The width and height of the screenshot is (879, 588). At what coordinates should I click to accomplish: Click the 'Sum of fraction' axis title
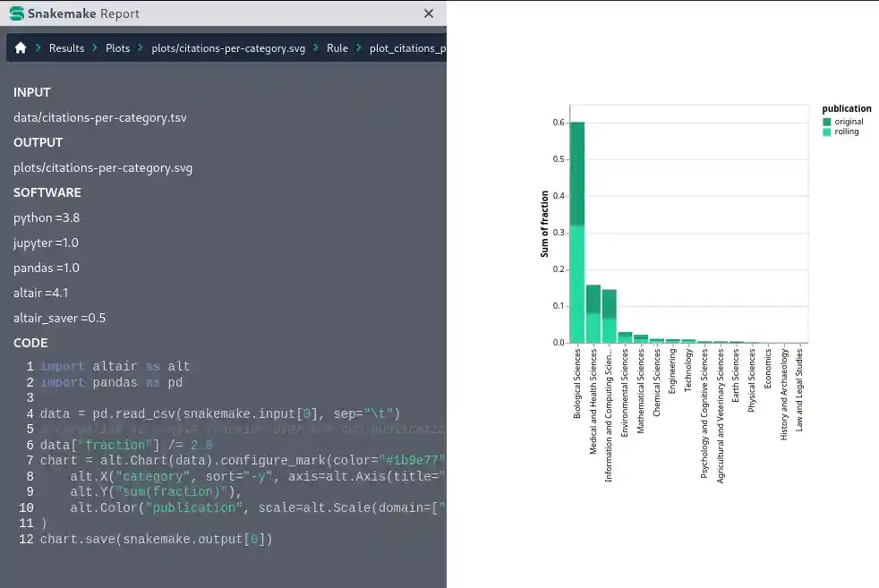tap(544, 230)
